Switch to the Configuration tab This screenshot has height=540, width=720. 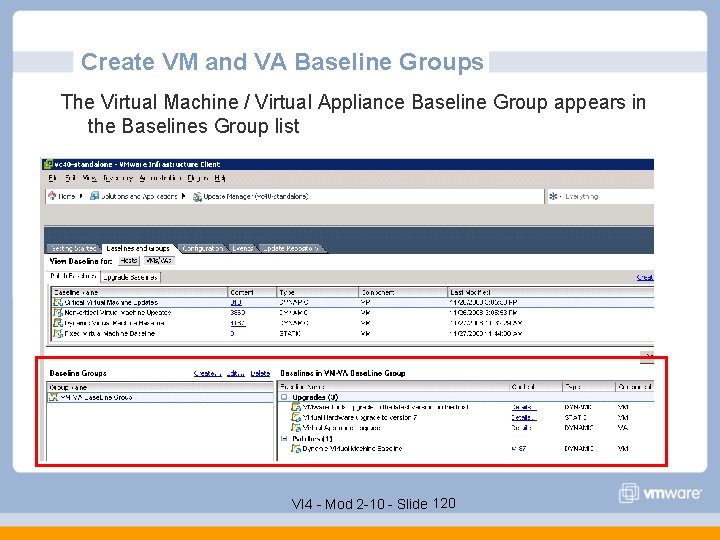202,248
